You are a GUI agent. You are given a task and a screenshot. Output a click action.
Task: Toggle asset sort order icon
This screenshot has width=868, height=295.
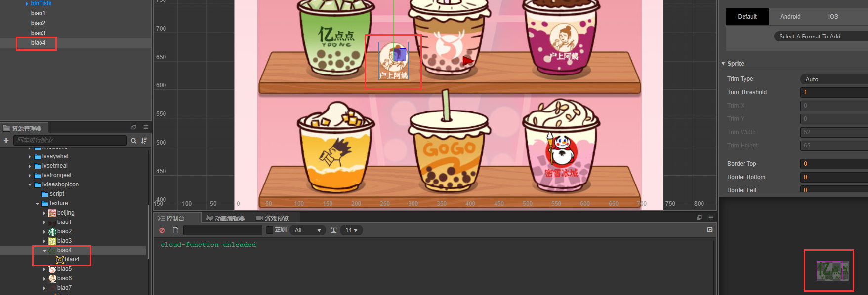click(x=144, y=141)
